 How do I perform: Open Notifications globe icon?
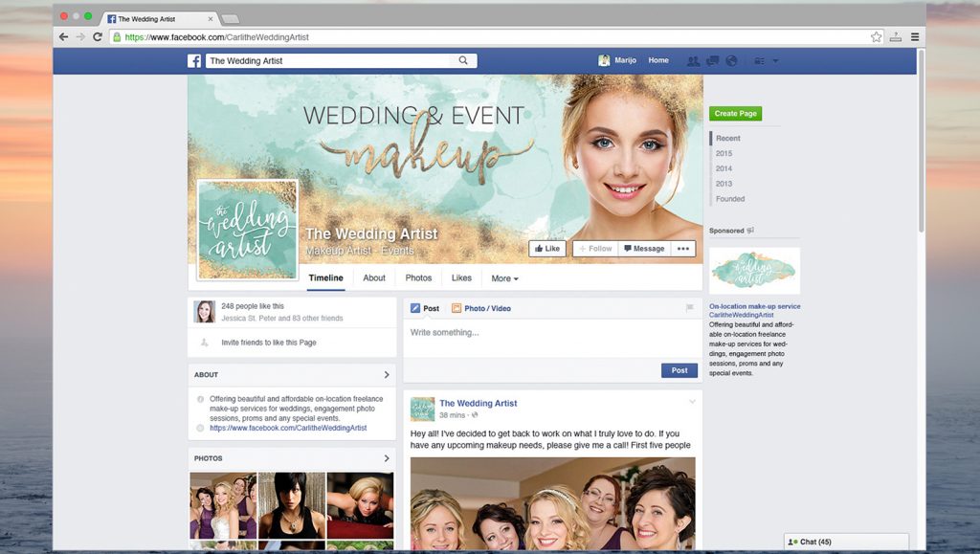coord(731,60)
